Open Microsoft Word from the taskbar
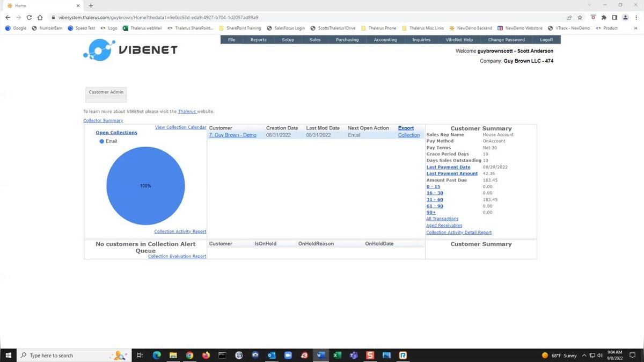The width and height of the screenshot is (644, 362). click(320, 356)
